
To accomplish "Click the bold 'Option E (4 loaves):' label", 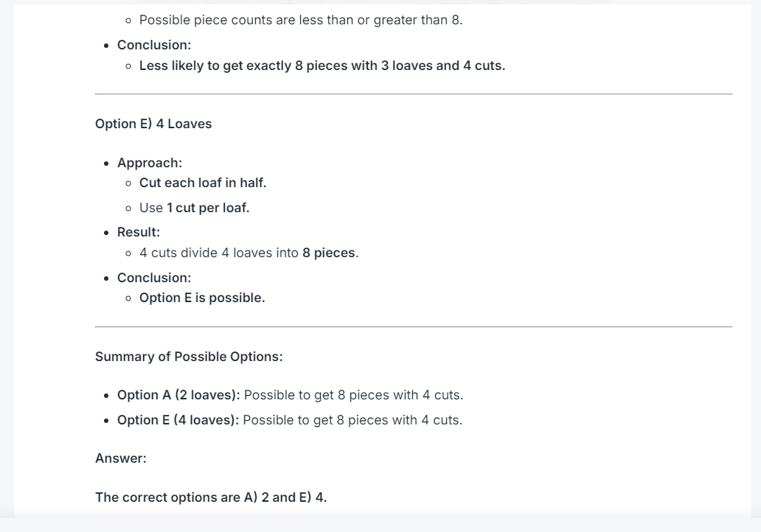I will pos(178,419).
